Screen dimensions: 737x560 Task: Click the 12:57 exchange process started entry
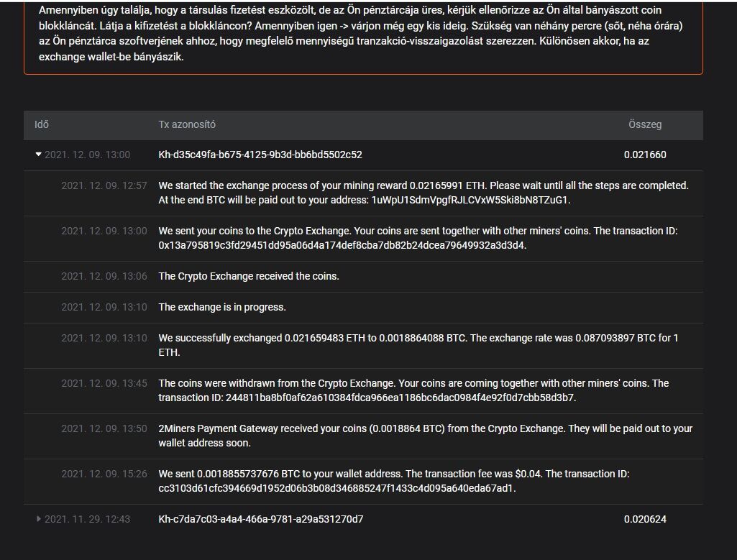click(x=424, y=193)
